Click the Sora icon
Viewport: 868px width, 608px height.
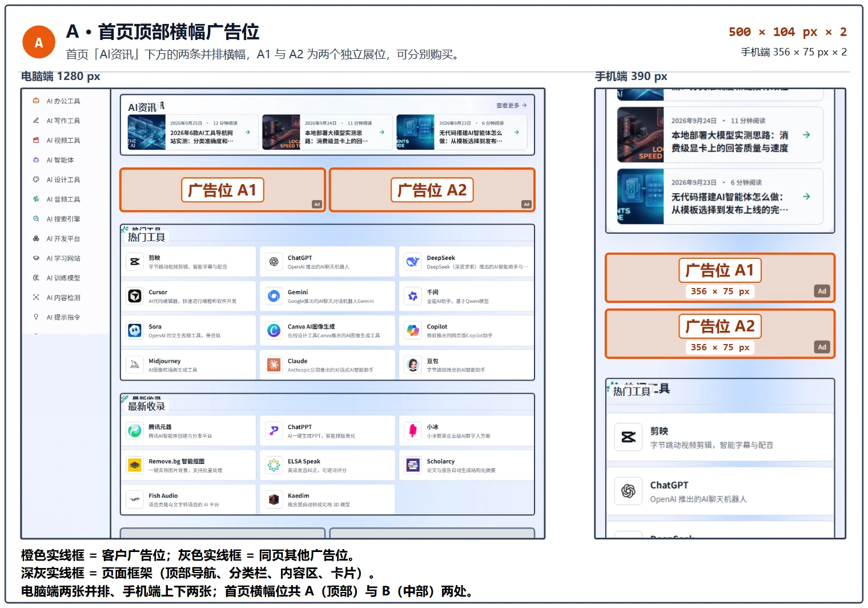135,330
